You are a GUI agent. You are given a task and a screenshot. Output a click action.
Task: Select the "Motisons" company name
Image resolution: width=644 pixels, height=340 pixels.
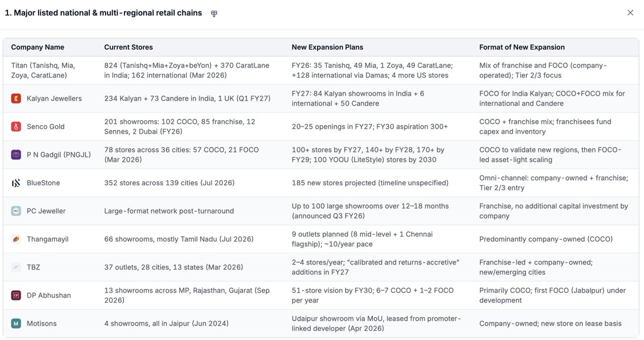[x=43, y=323]
